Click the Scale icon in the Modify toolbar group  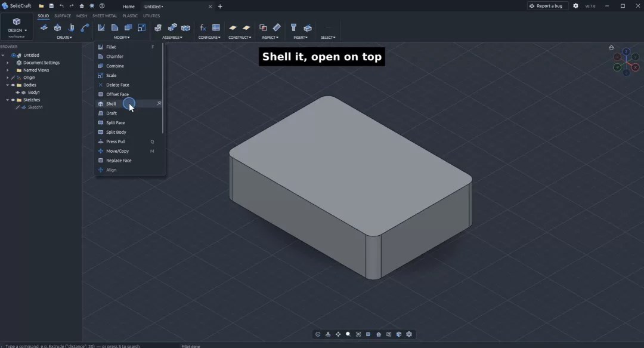pos(142,27)
